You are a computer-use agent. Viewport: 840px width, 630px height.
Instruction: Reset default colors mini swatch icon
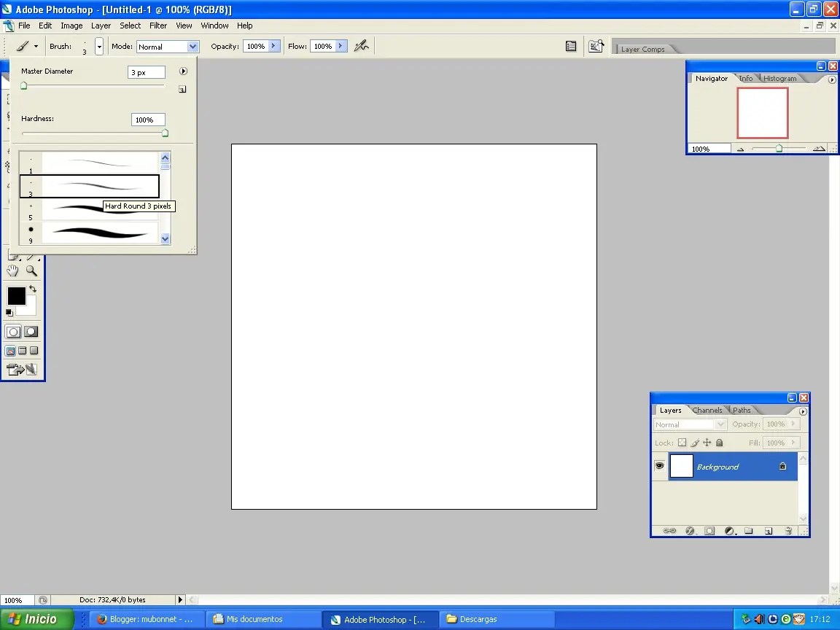[9, 312]
